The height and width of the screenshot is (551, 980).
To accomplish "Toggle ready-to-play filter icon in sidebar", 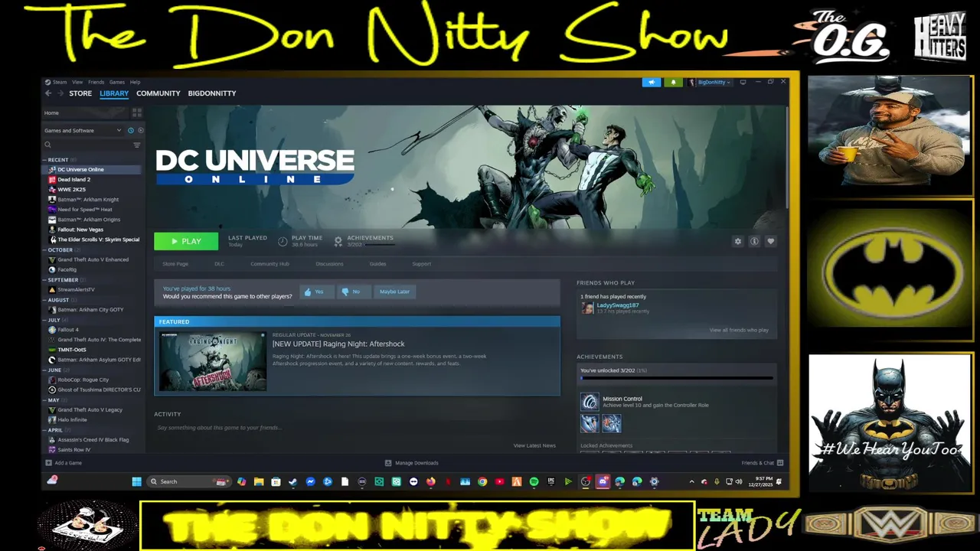I will click(140, 130).
